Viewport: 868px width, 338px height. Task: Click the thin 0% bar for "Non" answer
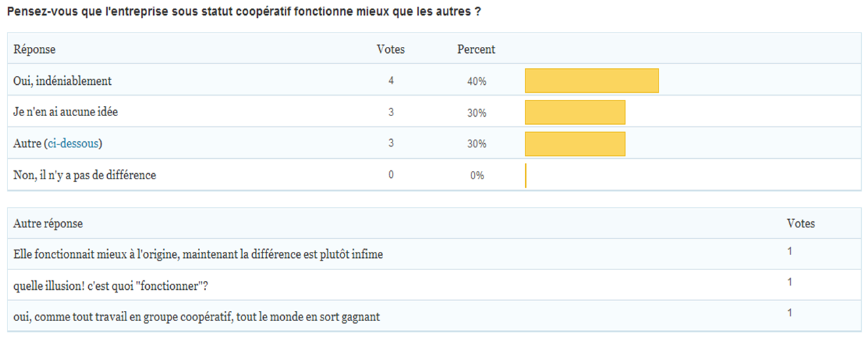pos(526,175)
